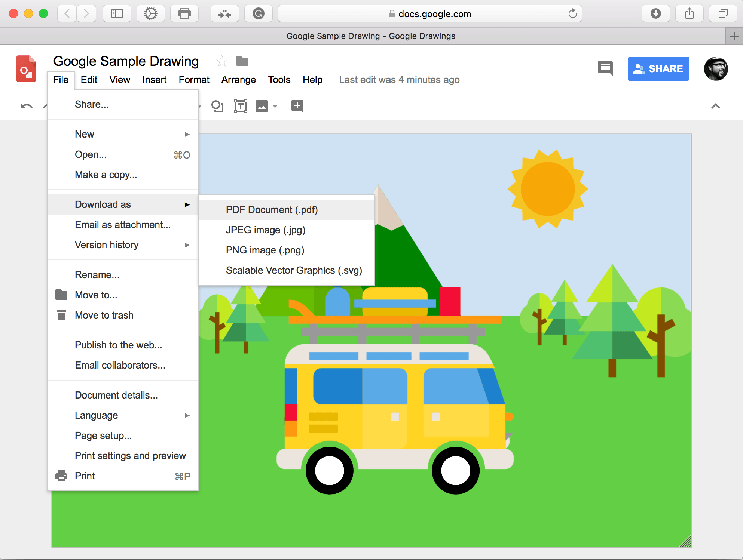Screen dimensions: 743x560
Task: Click the text box tool icon
Action: tap(239, 107)
